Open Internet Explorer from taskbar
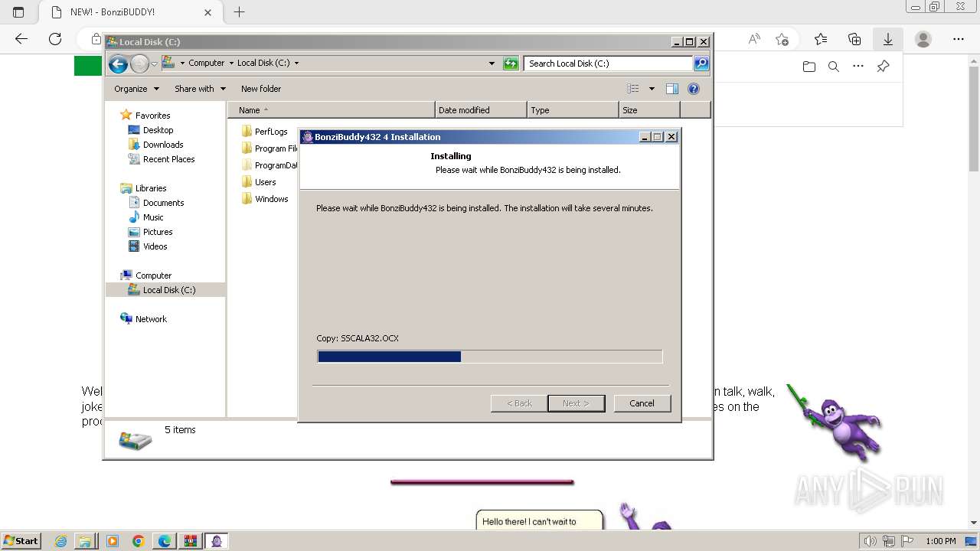980x551 pixels. [x=61, y=541]
